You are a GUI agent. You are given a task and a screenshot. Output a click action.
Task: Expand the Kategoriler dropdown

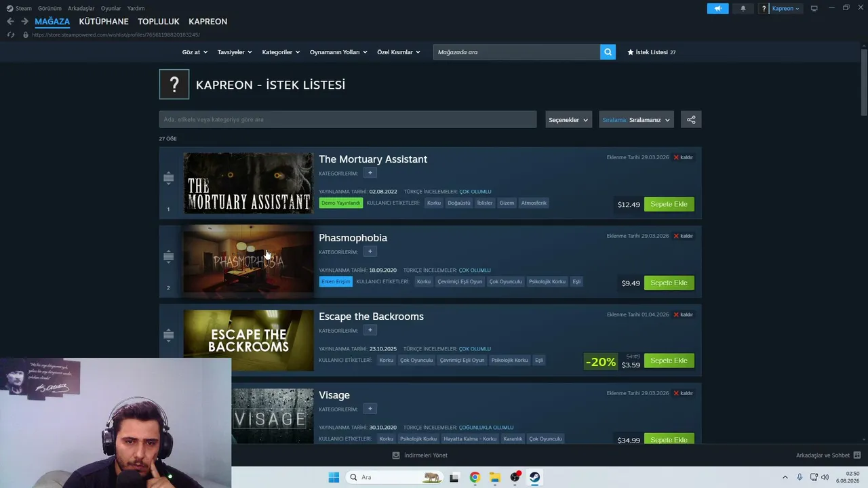point(281,52)
